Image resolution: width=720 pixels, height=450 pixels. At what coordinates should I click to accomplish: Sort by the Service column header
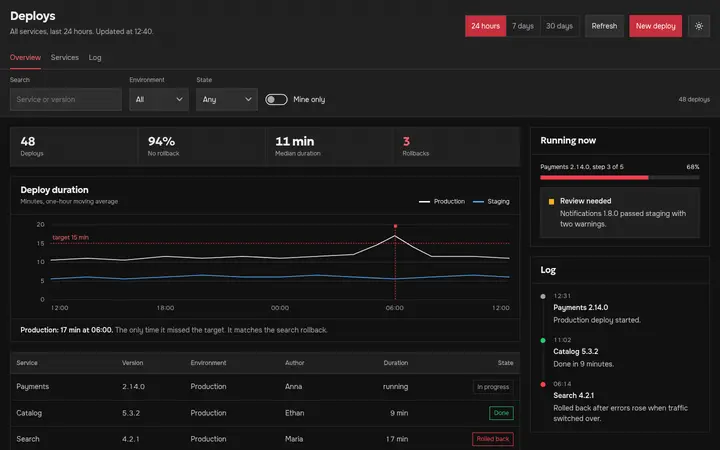(27, 363)
